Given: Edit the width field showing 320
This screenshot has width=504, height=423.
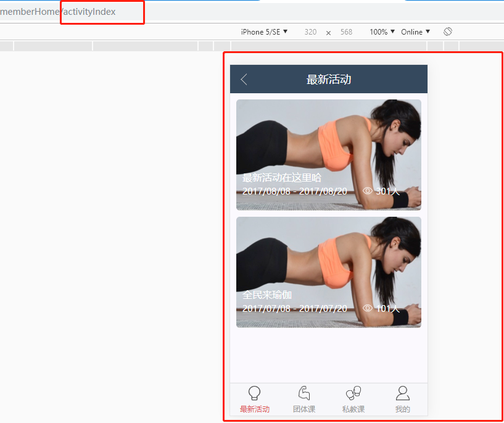Looking at the screenshot, I should 310,32.
